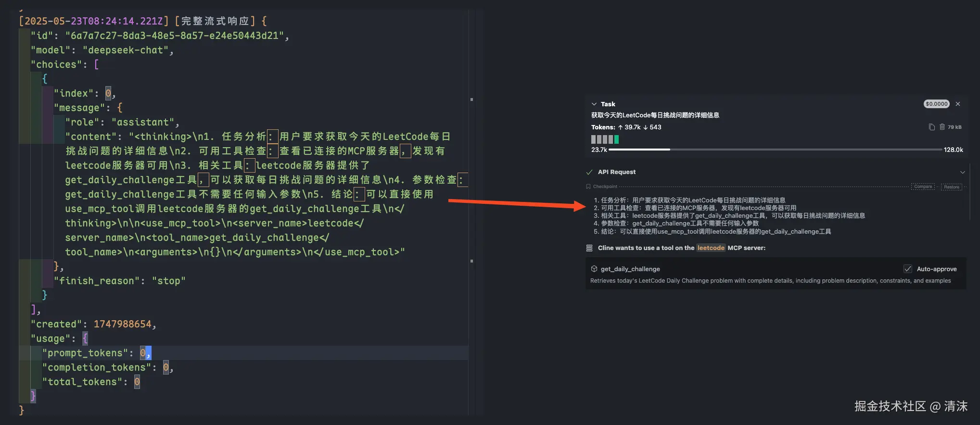Click the $0.0000 cost badge
980x425 pixels.
tap(936, 104)
